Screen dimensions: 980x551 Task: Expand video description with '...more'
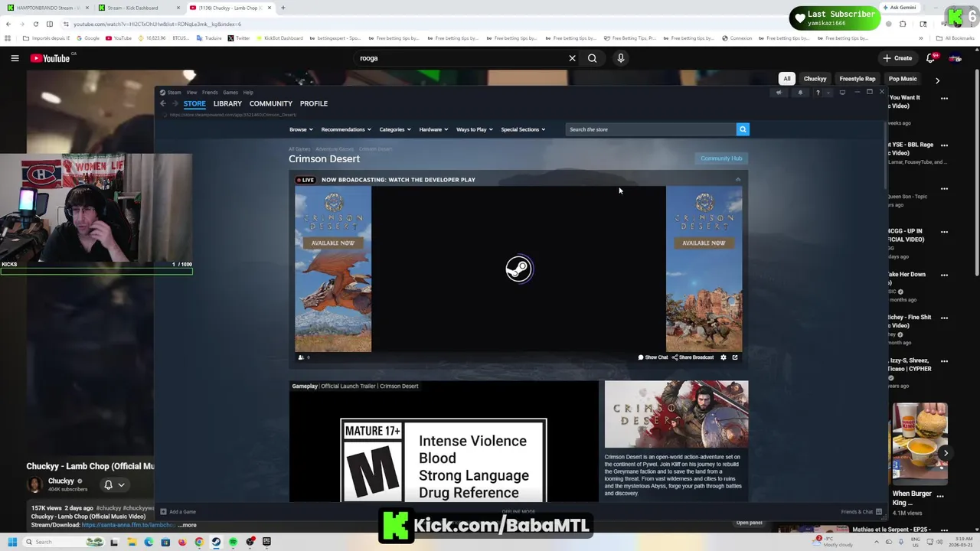tap(188, 525)
